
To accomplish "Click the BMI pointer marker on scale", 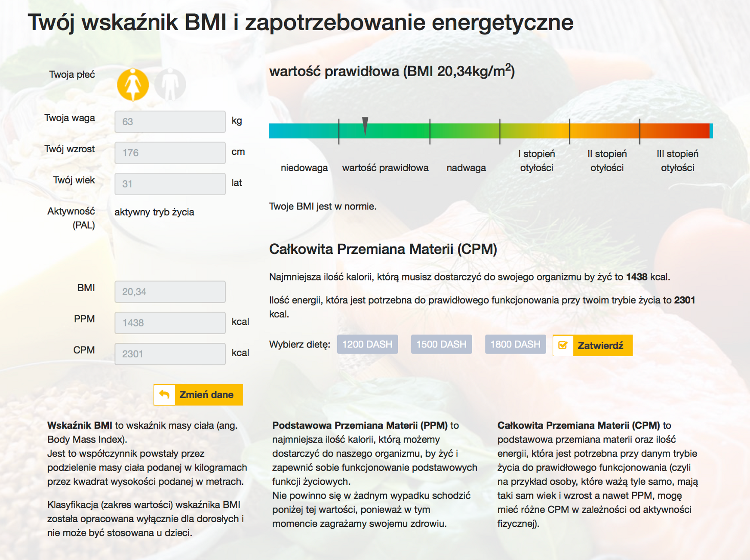I will pyautogui.click(x=365, y=126).
